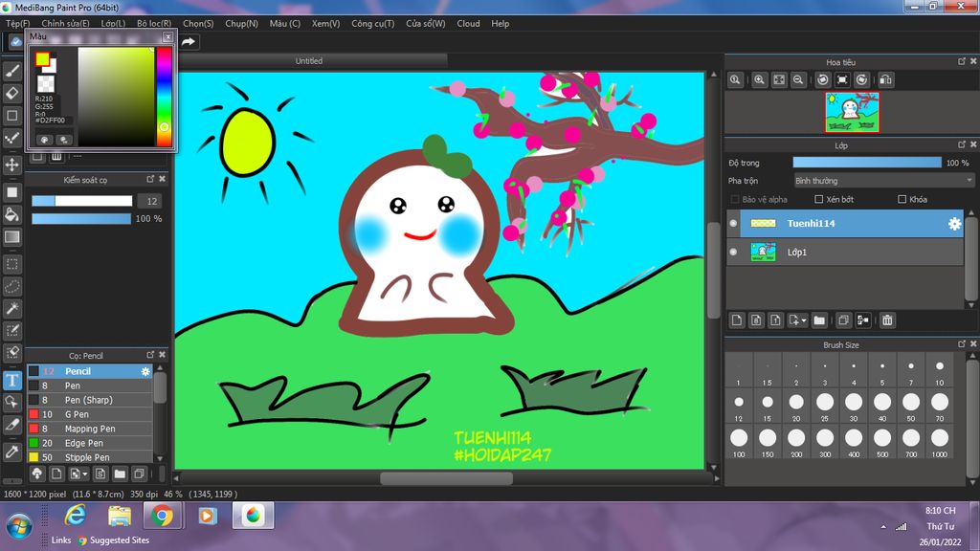The height and width of the screenshot is (551, 980).
Task: Select the Text tool
Action: [x=11, y=380]
